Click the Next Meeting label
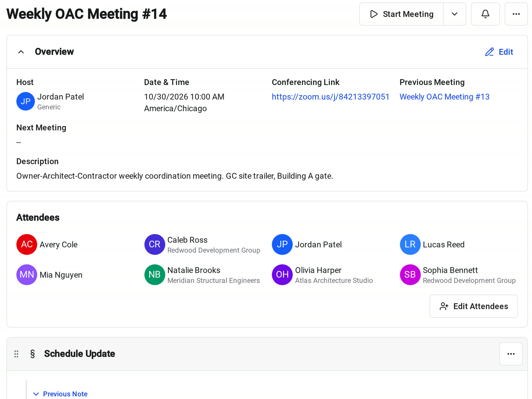This screenshot has height=399, width=532. (41, 128)
